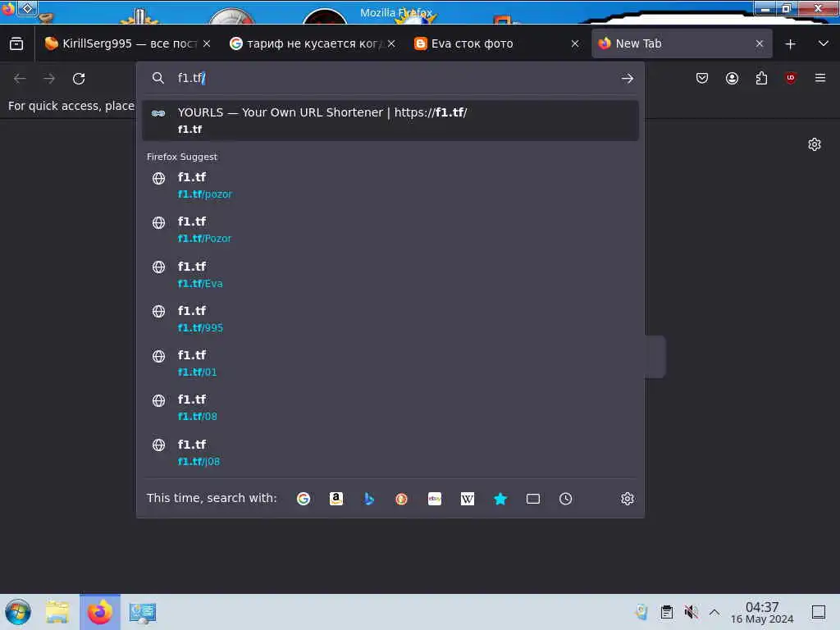Select the f1.tf/j08 suggestion

click(390, 453)
